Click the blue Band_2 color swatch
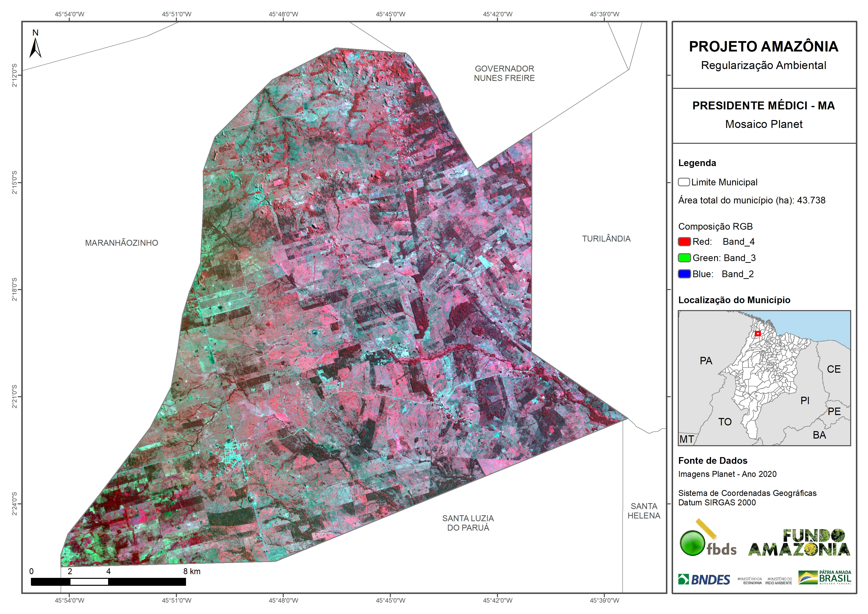 click(x=684, y=274)
